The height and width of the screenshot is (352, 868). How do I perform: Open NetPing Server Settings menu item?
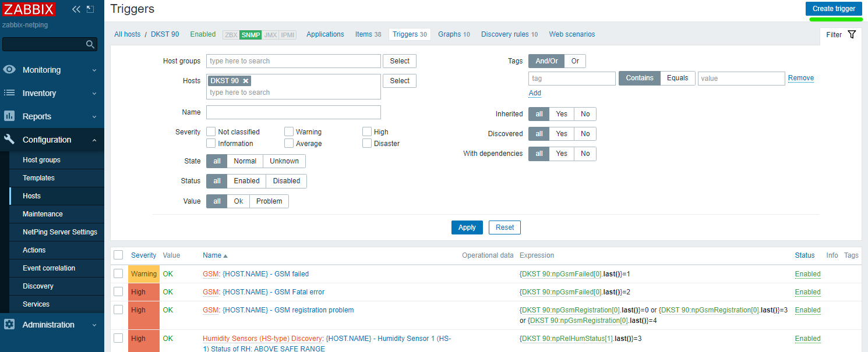[57, 232]
